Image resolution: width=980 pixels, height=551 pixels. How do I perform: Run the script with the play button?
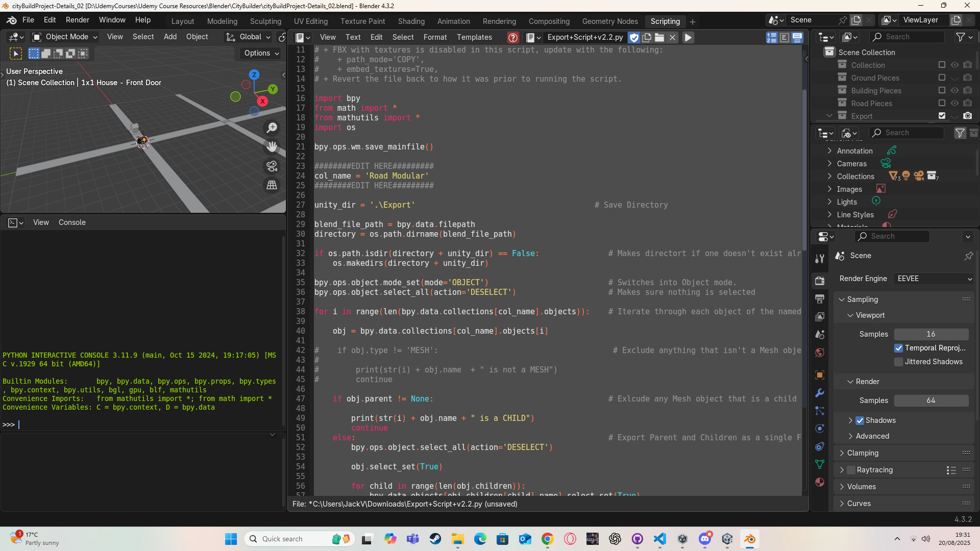pyautogui.click(x=688, y=37)
